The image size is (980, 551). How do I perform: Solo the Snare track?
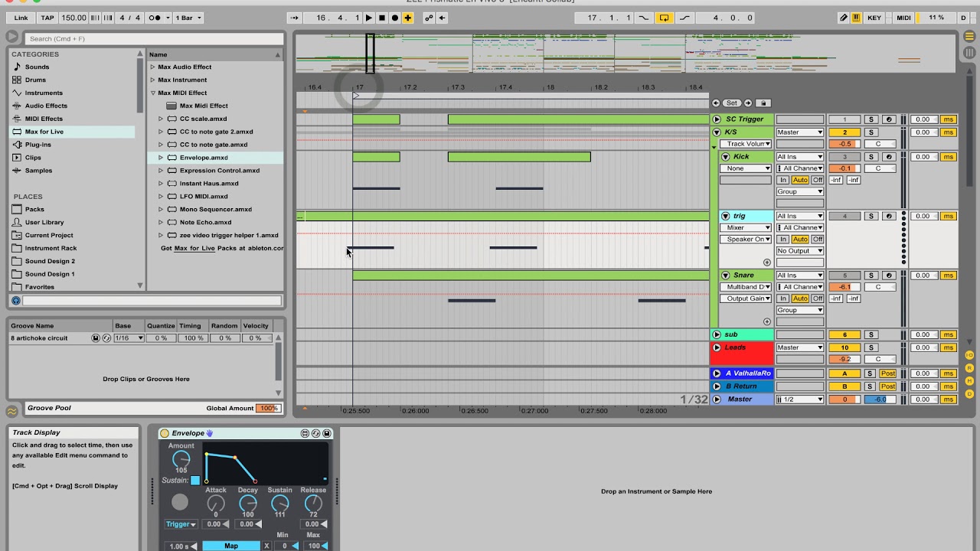point(871,275)
